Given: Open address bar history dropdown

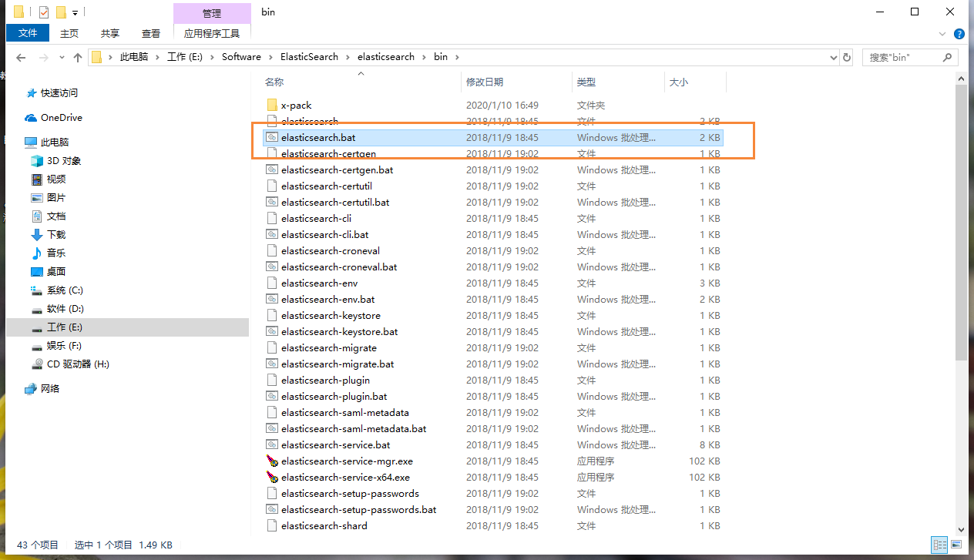Looking at the screenshot, I should (x=833, y=57).
